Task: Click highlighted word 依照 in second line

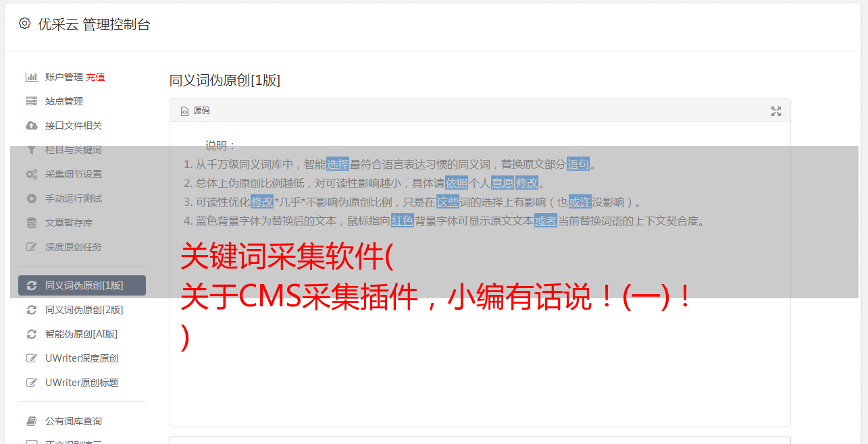Action: point(457,183)
